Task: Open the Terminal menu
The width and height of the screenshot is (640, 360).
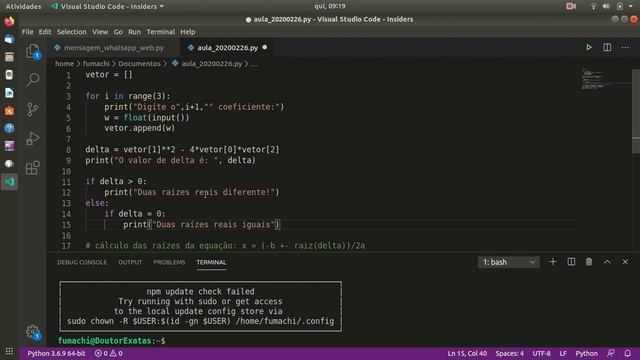Action: tap(160, 32)
